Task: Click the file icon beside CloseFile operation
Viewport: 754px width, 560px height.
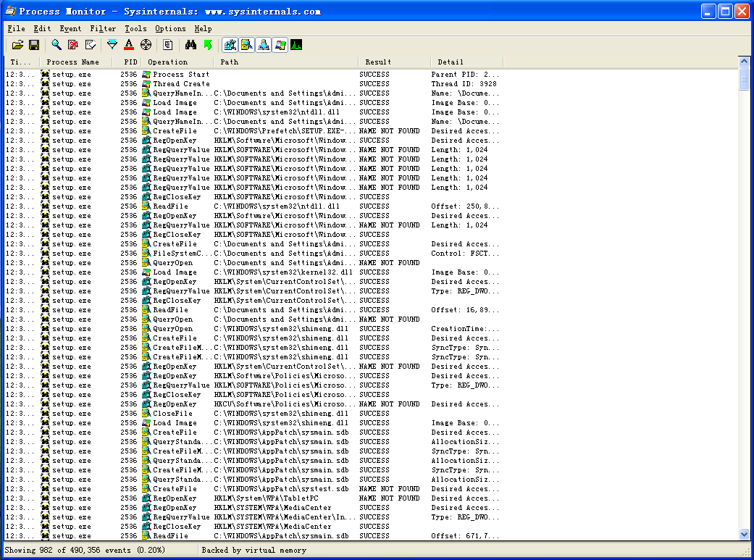Action: 146,414
